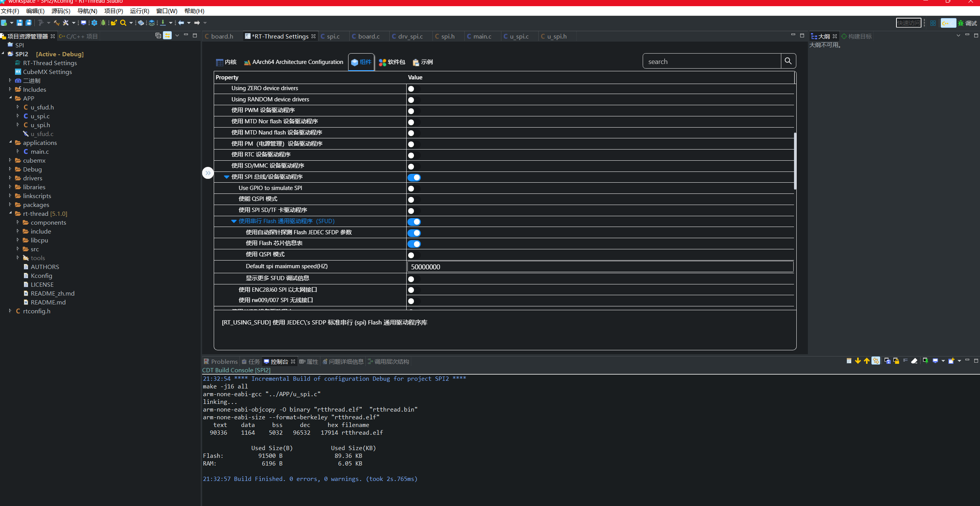Turn off 使用 Flash 芯片信息表

tap(414, 244)
